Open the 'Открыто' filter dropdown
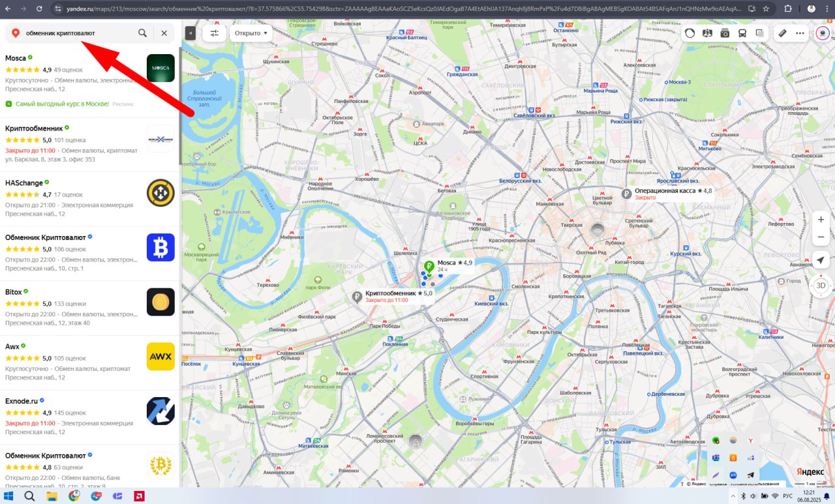 [251, 33]
